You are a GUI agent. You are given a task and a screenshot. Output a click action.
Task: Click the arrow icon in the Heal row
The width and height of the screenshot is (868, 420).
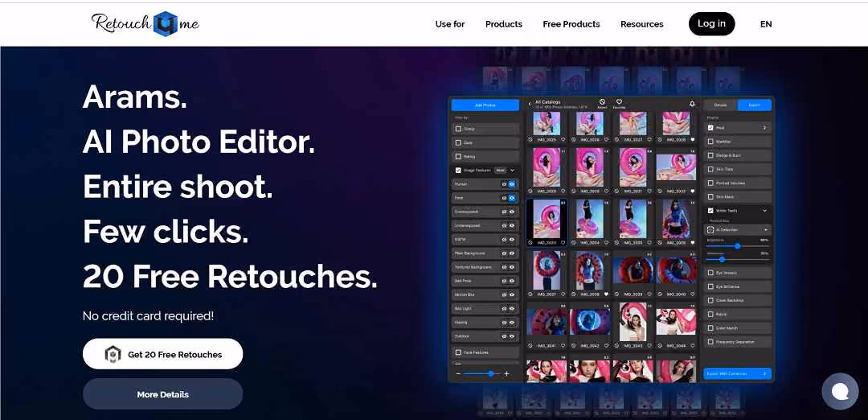pyautogui.click(x=764, y=127)
